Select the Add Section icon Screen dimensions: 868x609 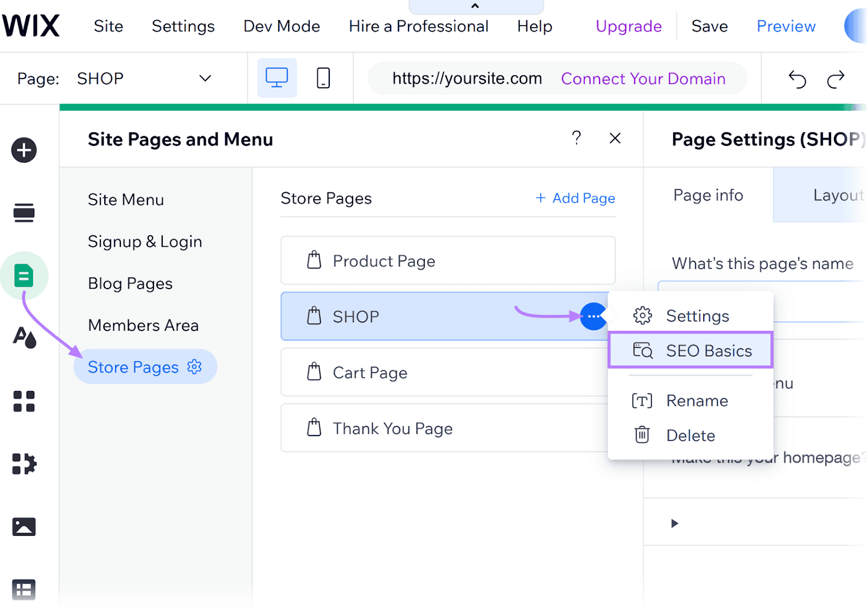(x=23, y=213)
